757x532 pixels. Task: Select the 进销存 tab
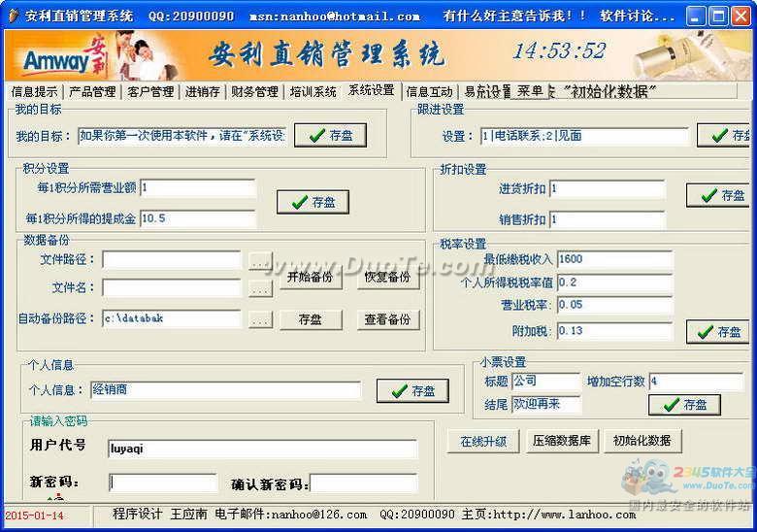(202, 91)
